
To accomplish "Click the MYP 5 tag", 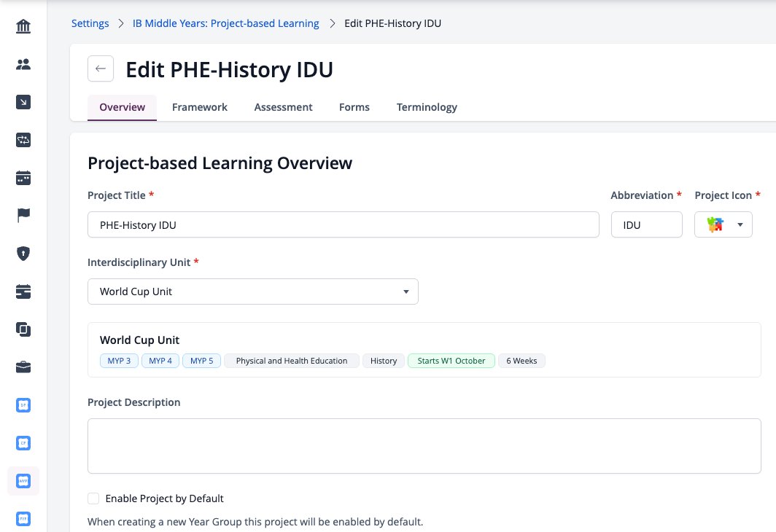I will pos(202,361).
